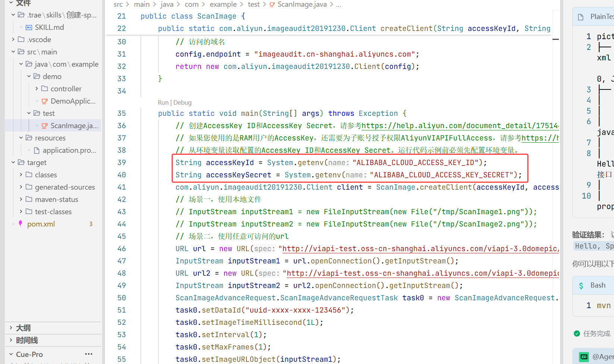The width and height of the screenshot is (614, 364).
Task: Click config.endpoint on line 31
Action: 208,54
